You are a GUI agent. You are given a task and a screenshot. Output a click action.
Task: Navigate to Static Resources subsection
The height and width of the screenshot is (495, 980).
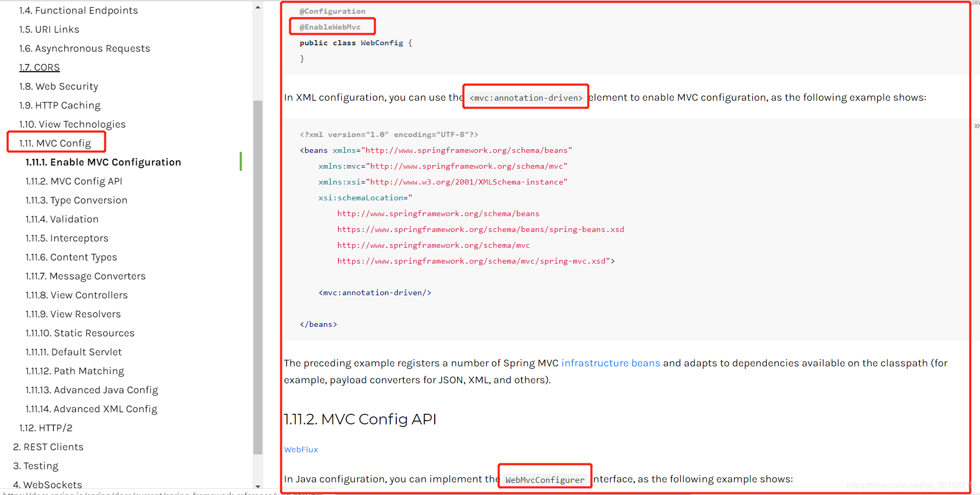click(80, 333)
